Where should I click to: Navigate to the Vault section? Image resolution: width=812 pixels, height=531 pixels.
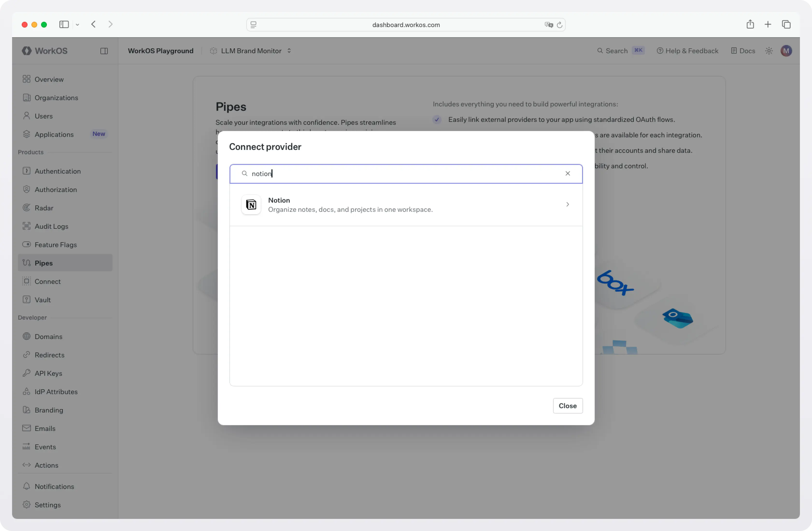pyautogui.click(x=42, y=300)
